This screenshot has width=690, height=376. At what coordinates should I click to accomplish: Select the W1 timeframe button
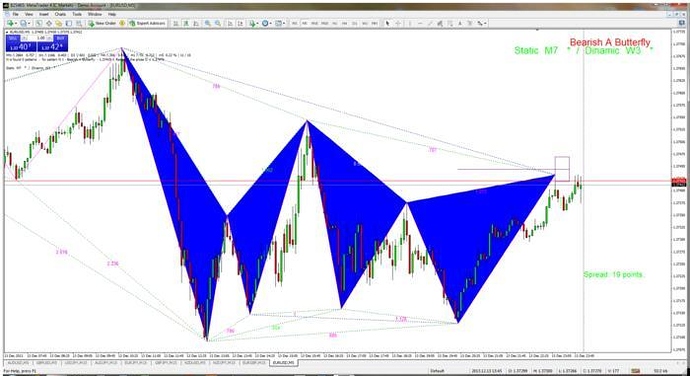tap(364, 23)
